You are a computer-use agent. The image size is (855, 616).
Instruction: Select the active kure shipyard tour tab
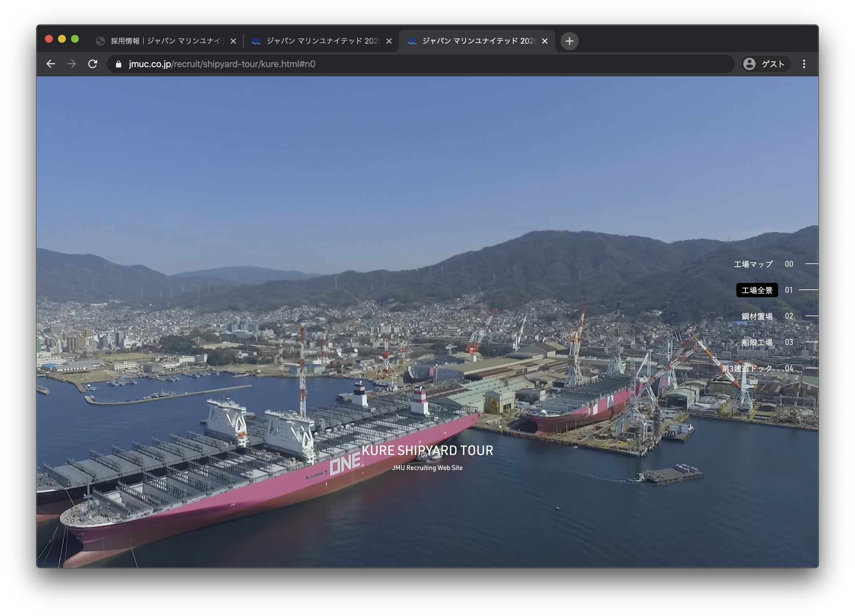pyautogui.click(x=477, y=41)
